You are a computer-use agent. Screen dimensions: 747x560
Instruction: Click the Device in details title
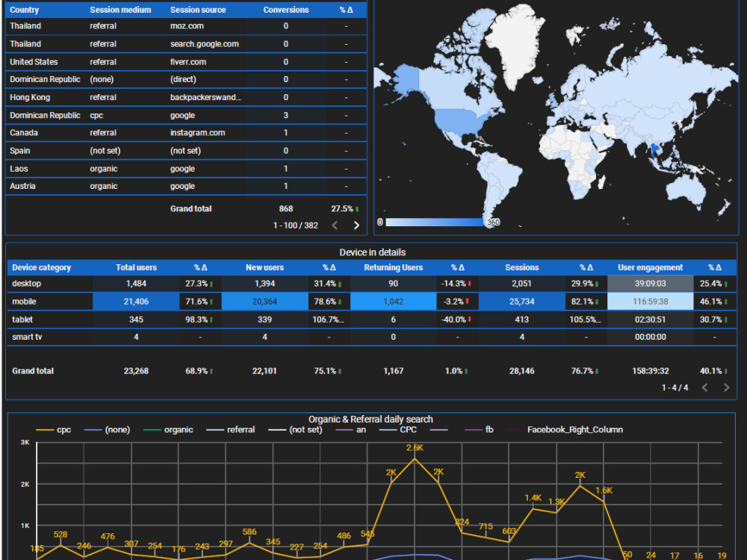tap(373, 252)
